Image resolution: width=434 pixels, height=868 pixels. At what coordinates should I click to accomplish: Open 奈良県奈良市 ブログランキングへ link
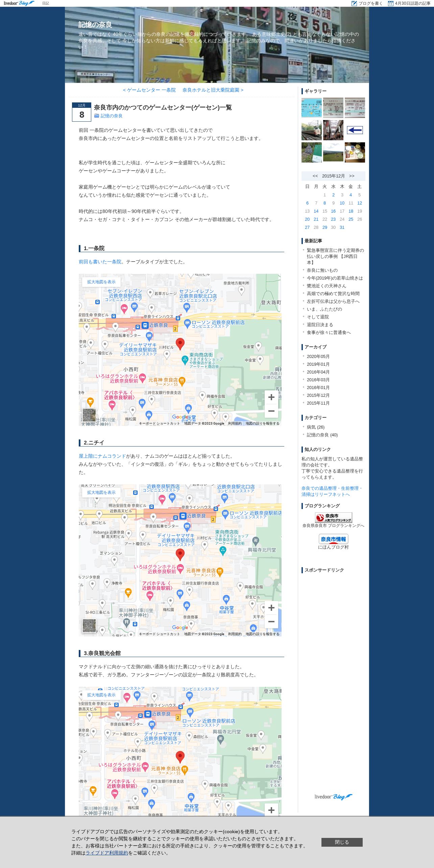click(333, 526)
